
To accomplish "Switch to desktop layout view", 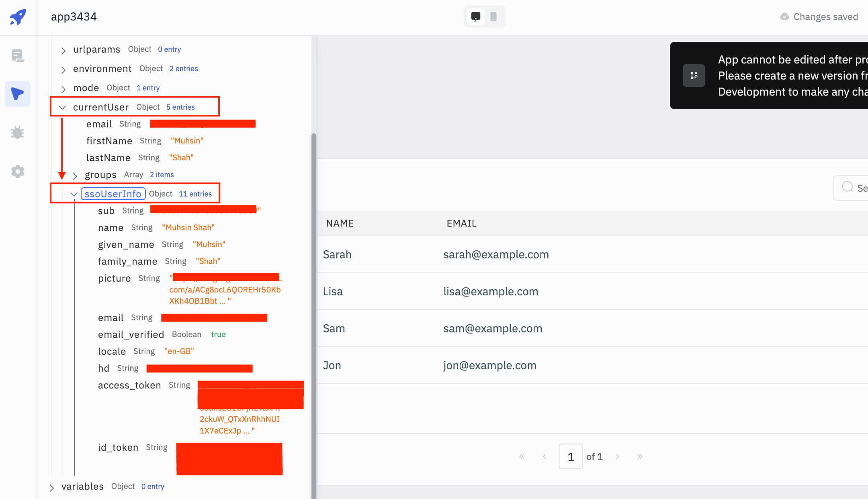I will (475, 17).
